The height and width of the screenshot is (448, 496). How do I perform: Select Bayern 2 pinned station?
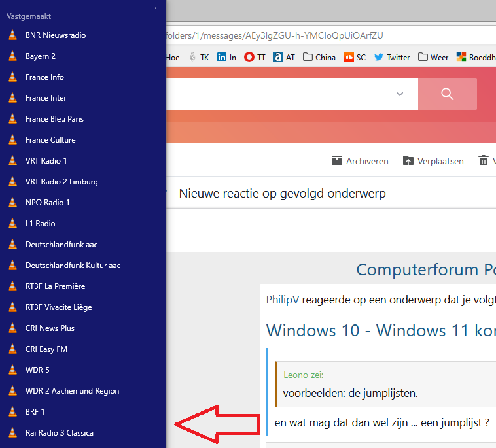tap(41, 56)
